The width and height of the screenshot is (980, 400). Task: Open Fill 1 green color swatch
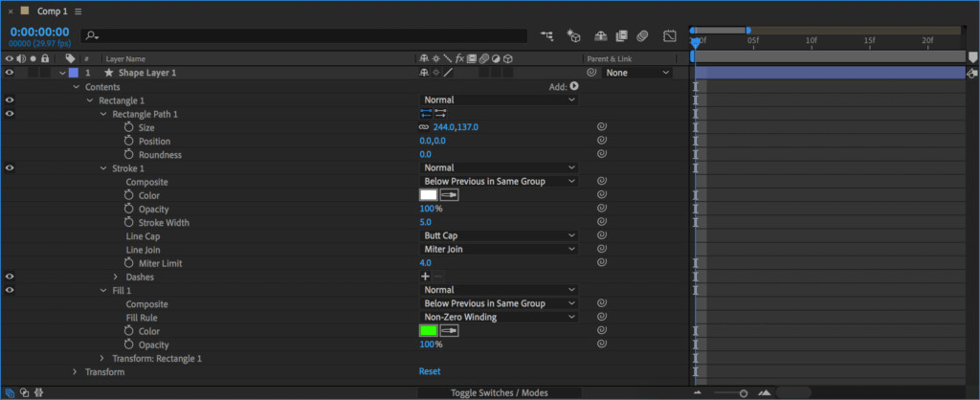pyautogui.click(x=428, y=331)
